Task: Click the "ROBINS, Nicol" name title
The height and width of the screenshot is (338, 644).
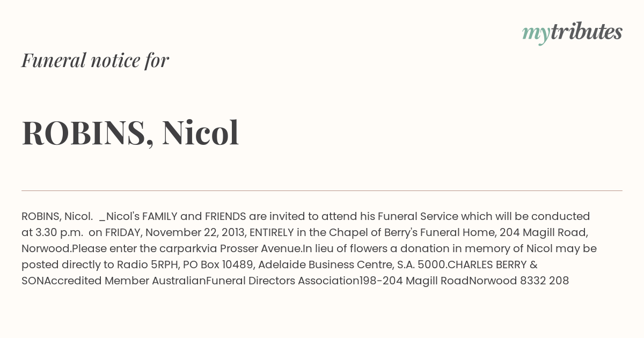Action: tap(130, 133)
